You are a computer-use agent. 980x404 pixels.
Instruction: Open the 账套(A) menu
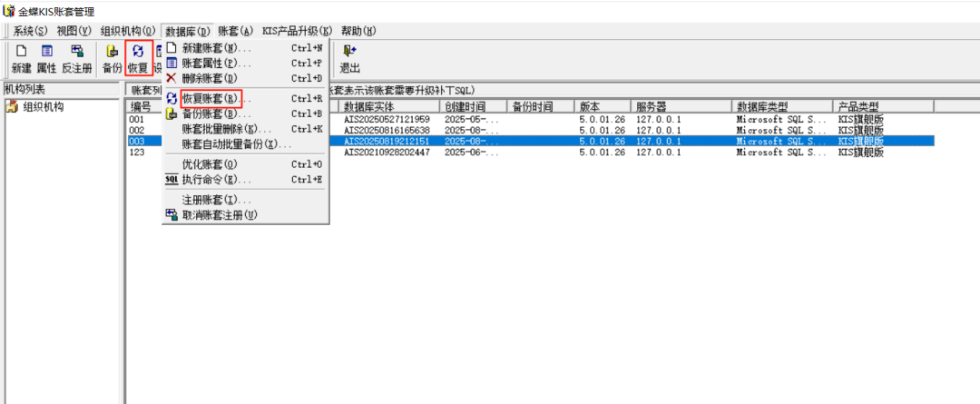tap(236, 31)
